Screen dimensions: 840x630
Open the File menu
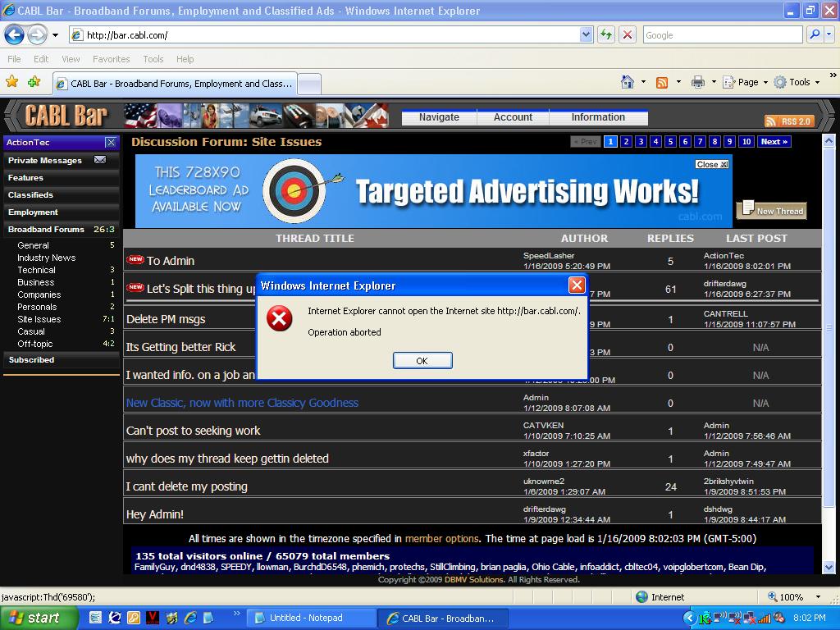coord(15,59)
